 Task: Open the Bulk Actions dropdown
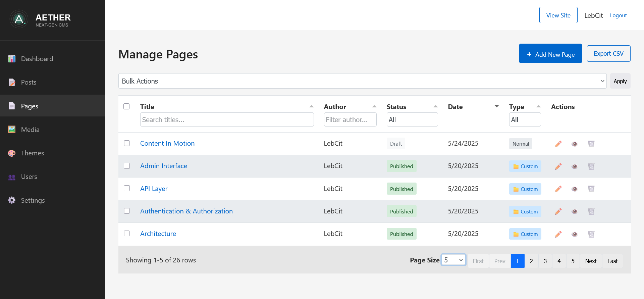coord(362,81)
